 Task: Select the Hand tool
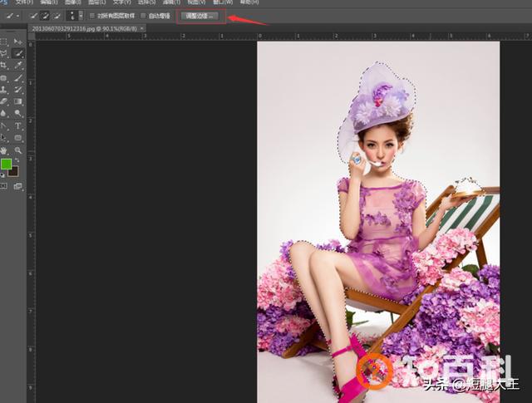(3, 150)
